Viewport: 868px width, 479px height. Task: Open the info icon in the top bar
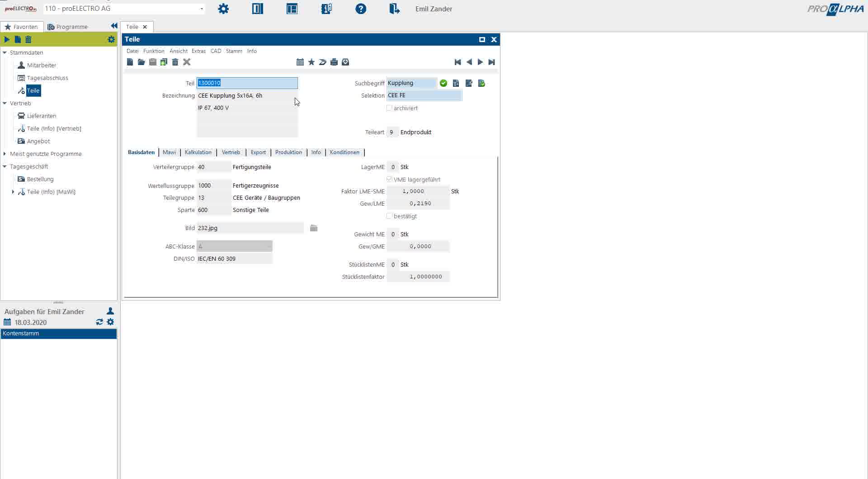(x=326, y=9)
